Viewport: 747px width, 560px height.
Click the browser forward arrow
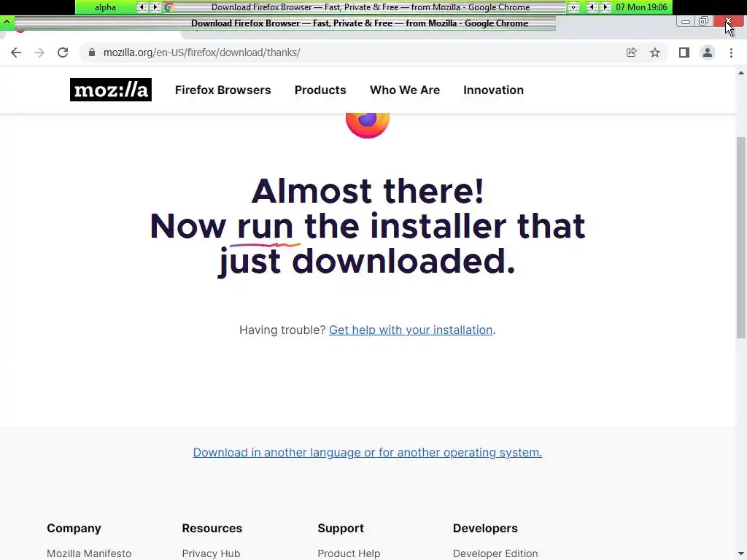click(x=39, y=52)
